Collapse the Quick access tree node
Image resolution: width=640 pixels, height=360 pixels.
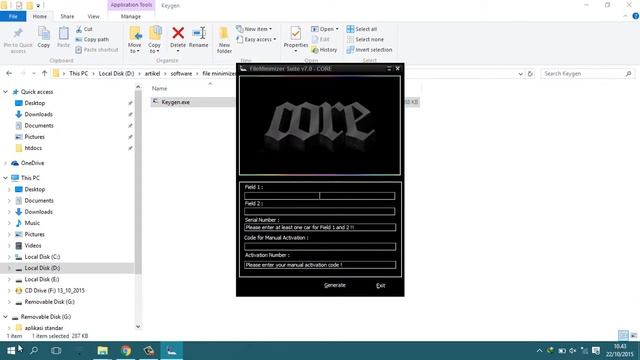click(x=6, y=92)
